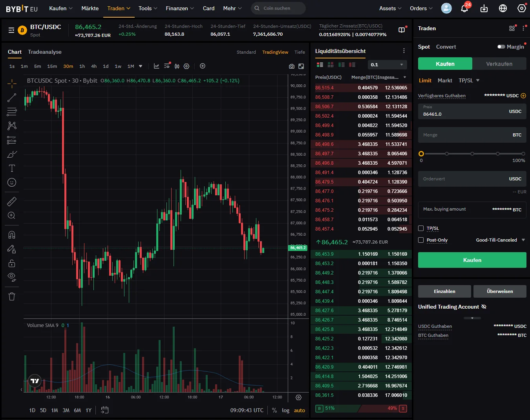
Task: Select the ruler measure tool
Action: coord(12,202)
